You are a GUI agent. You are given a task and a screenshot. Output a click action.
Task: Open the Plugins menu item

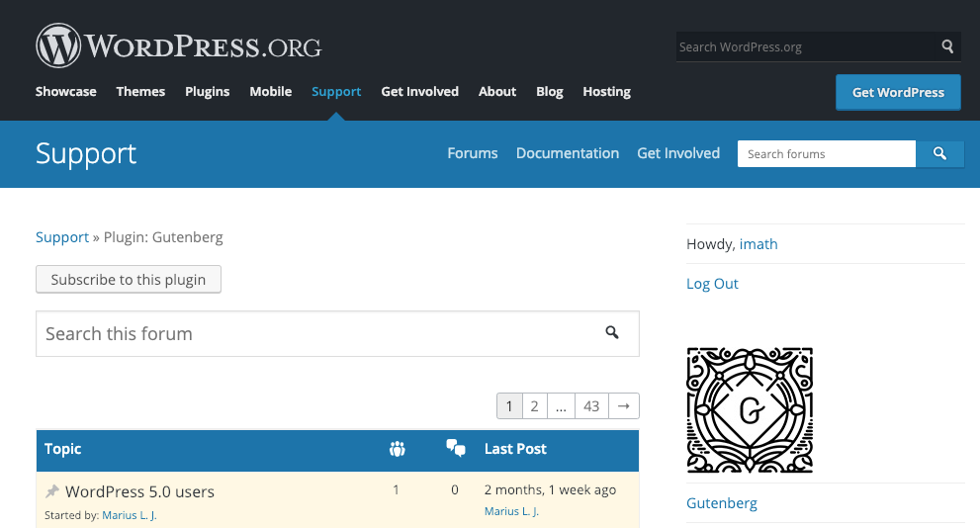coord(208,91)
